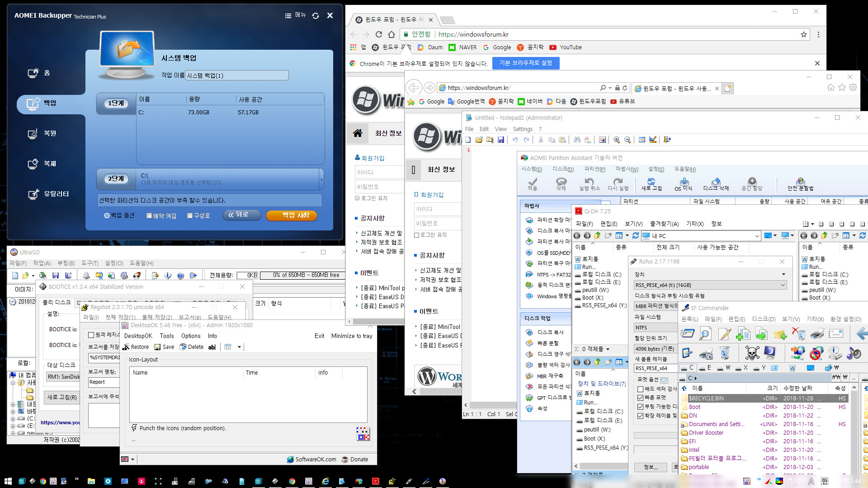Screen dimensions: 868x488
Task: Open the 디스크(D) menu in AOMEI Partition
Action: pyautogui.click(x=561, y=169)
